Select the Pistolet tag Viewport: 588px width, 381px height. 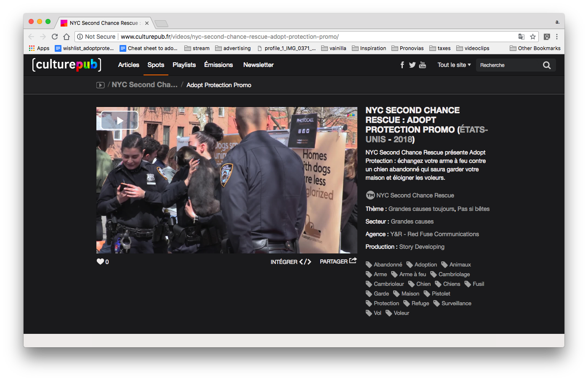point(437,293)
